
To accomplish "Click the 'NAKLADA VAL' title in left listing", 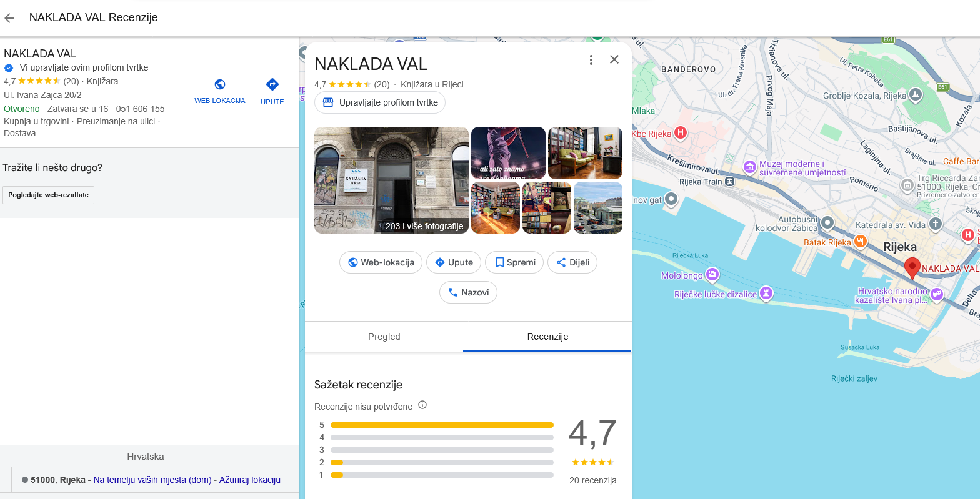I will click(x=40, y=54).
